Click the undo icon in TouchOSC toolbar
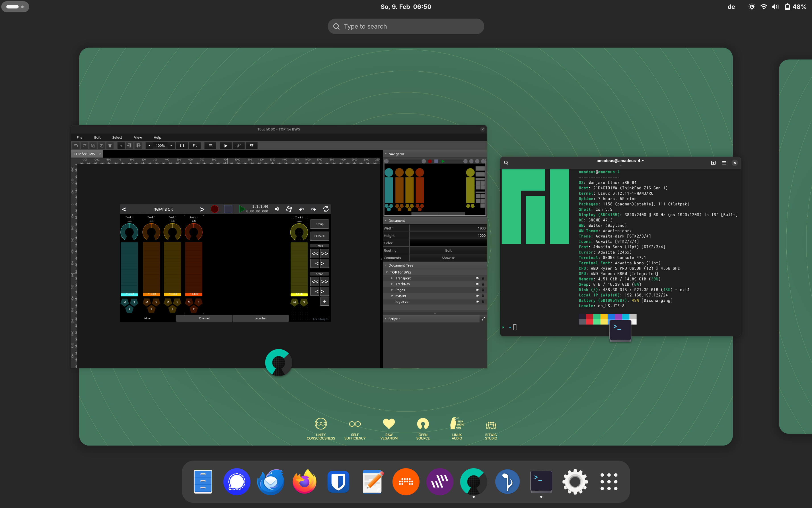The width and height of the screenshot is (812, 508). 76,145
